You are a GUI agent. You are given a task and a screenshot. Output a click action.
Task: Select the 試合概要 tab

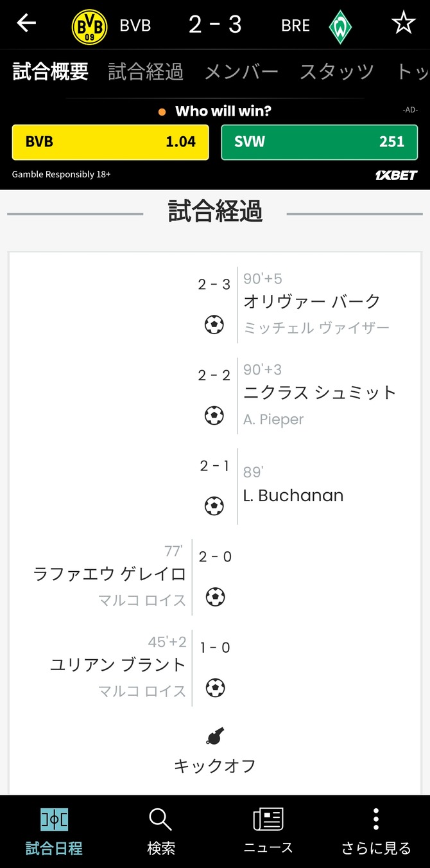point(50,71)
